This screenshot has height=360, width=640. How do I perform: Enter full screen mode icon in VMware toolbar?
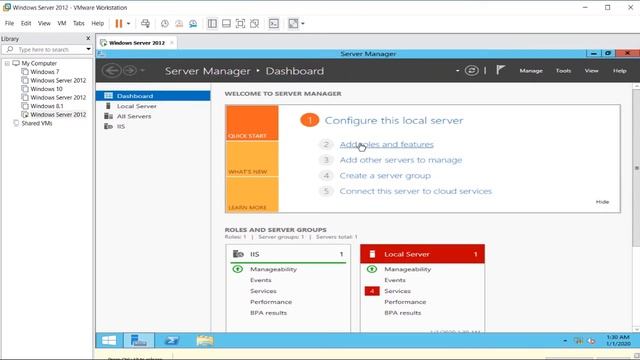240,24
